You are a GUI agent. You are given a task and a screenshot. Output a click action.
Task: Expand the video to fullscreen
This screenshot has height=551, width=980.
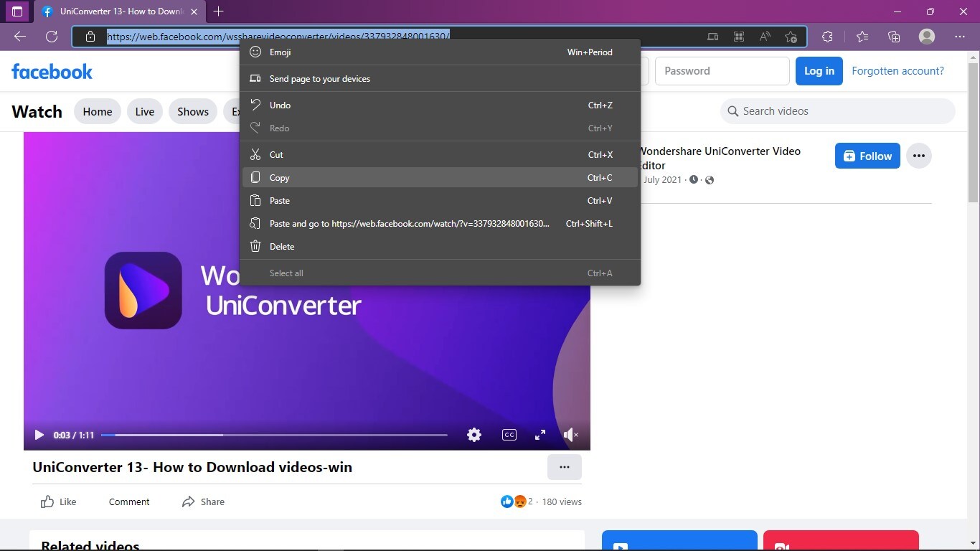[x=540, y=435]
